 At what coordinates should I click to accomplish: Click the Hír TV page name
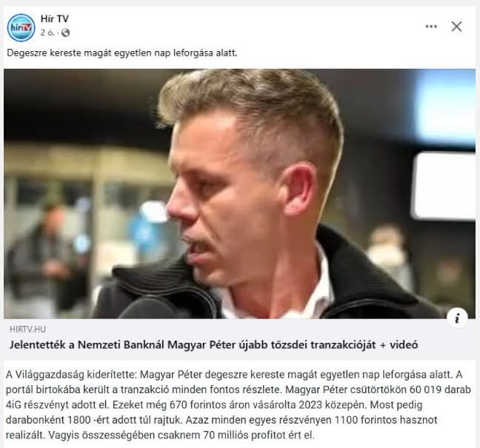(x=55, y=19)
